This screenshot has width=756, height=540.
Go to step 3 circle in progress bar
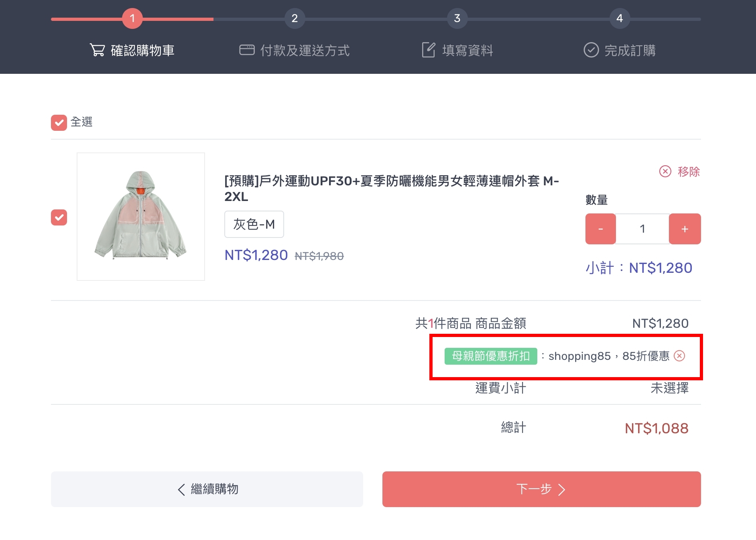[457, 18]
